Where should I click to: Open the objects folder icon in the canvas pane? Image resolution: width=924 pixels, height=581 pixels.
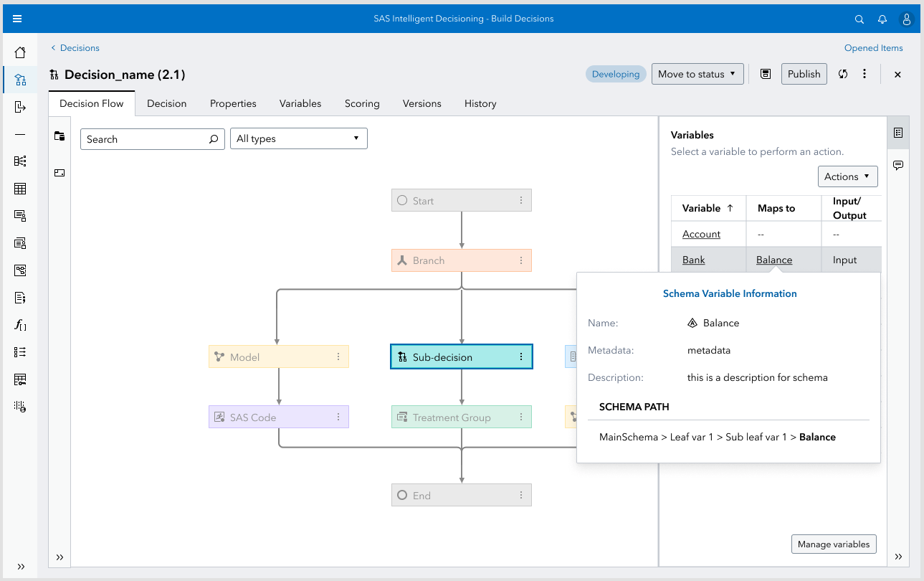[59, 136]
